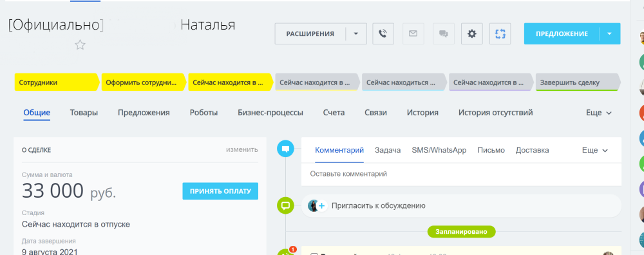
Task: Expand Еще in the deal tabs row
Action: coord(599,113)
